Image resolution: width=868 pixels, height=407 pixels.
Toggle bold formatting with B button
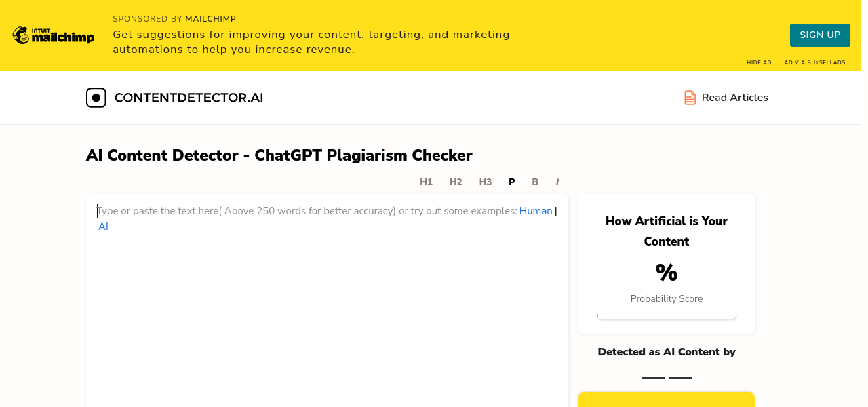coord(535,182)
